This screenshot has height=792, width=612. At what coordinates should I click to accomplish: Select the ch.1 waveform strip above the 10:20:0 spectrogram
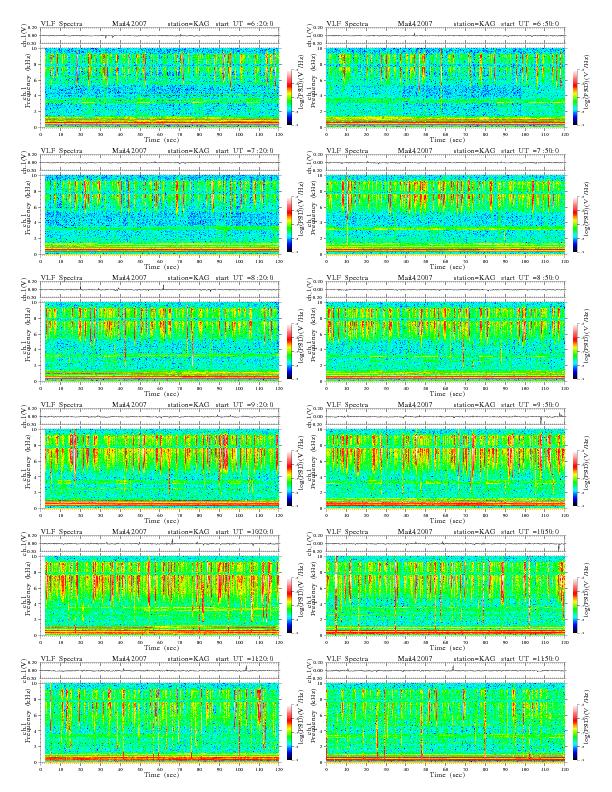(160, 543)
